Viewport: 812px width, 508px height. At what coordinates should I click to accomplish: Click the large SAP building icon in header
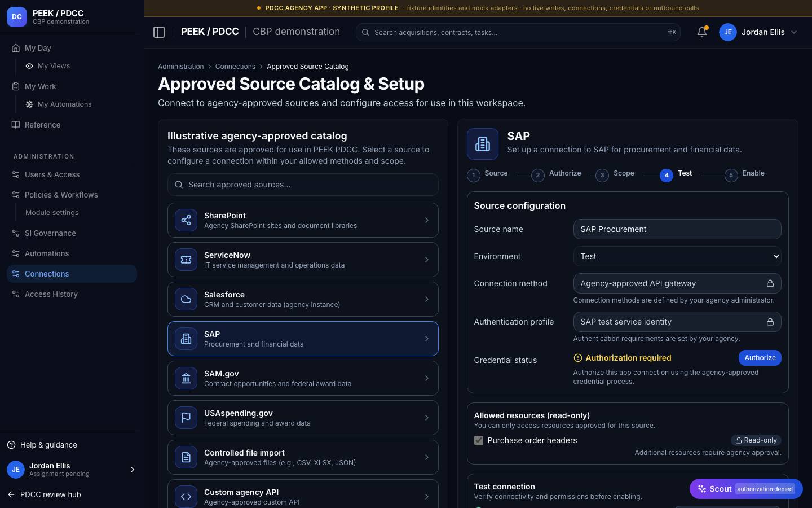point(483,144)
